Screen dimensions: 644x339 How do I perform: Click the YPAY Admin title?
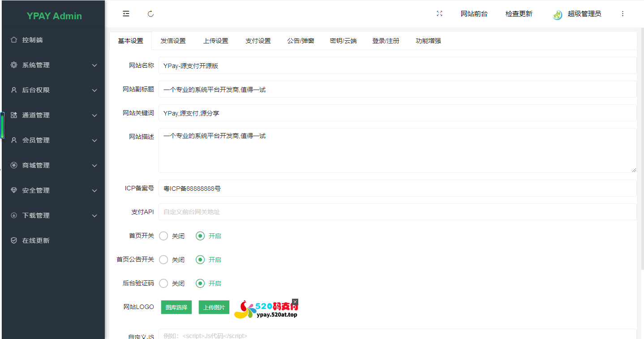(54, 16)
